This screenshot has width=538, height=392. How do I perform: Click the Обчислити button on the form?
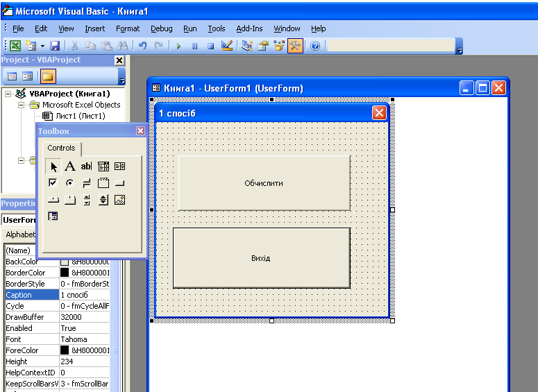pos(264,183)
